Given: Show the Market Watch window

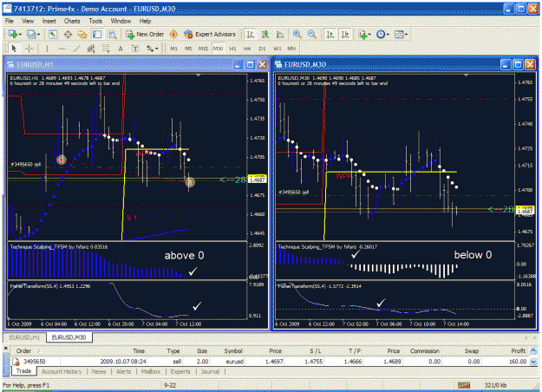Looking at the screenshot, I should coord(53,34).
